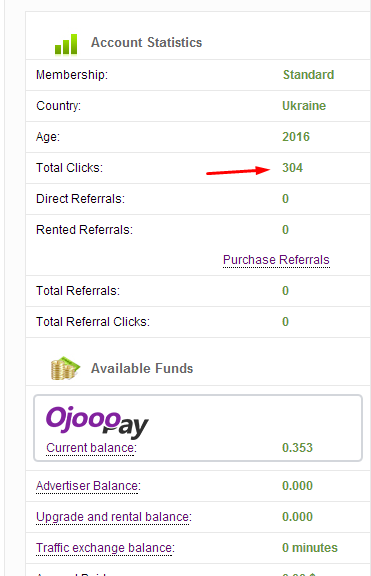Click the Total Referral Clicks label
The height and width of the screenshot is (576, 371).
[93, 322]
